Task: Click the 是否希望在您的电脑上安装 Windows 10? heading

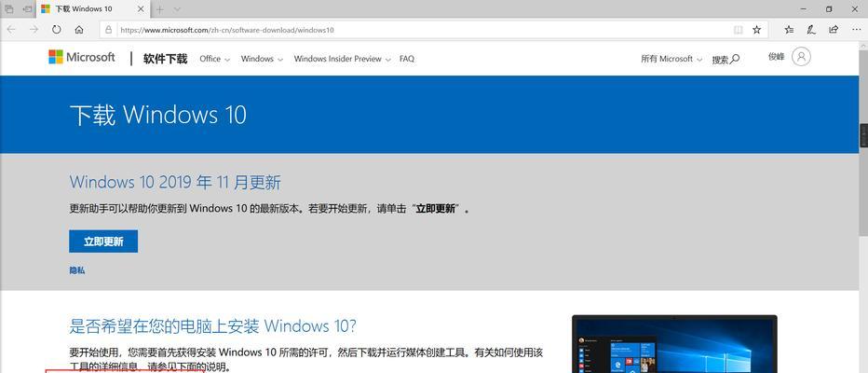Action: [212, 325]
